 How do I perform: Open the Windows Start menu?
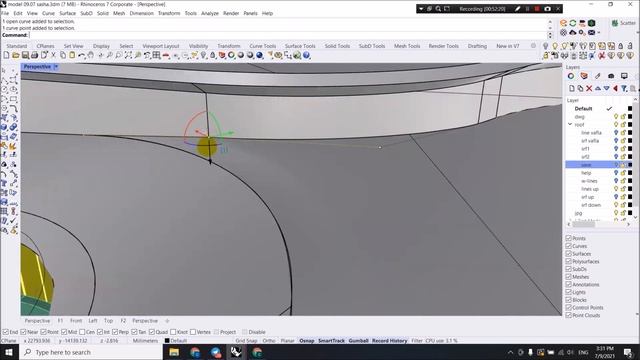(9, 352)
